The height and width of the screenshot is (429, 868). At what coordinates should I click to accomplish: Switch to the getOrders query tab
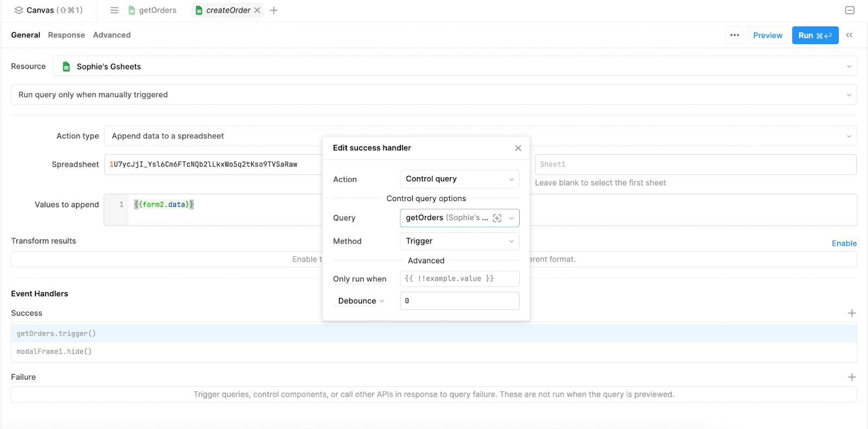click(x=152, y=10)
